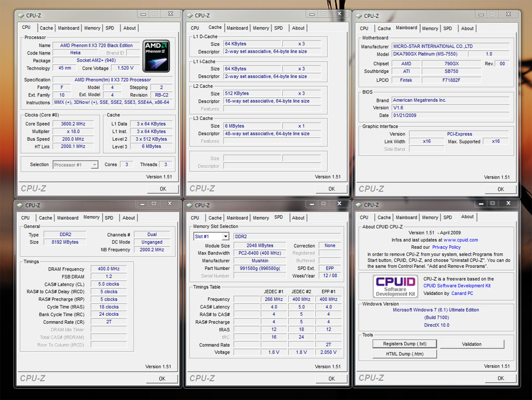This screenshot has height=400, width=532.
Task: Click OK in the CPU tab window
Action: [163, 189]
